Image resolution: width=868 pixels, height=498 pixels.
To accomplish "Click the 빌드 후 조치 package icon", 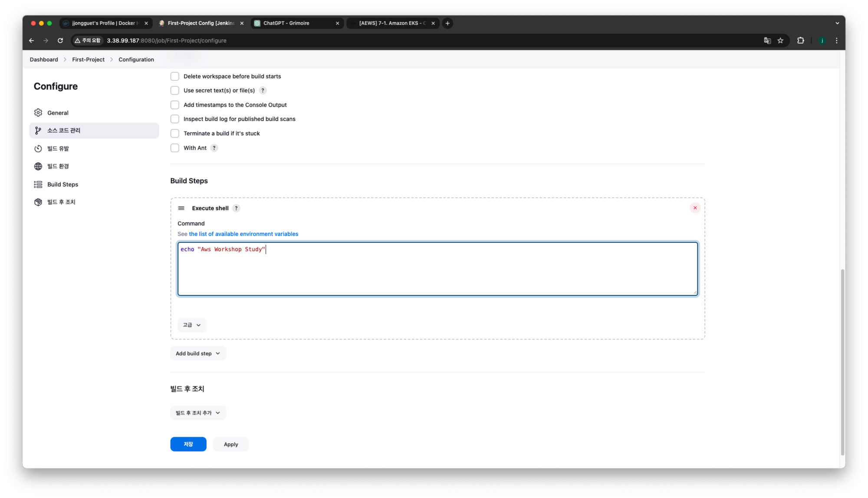I will click(38, 202).
